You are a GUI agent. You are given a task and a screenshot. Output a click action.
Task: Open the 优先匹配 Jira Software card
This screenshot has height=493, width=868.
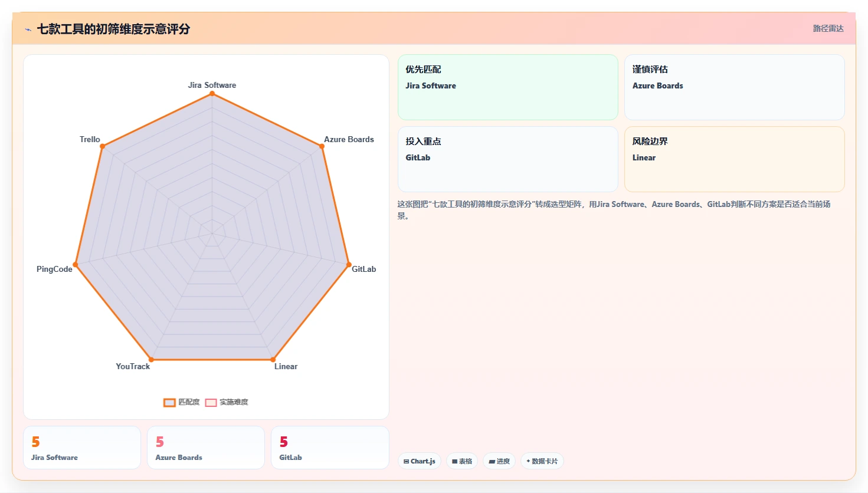click(x=508, y=87)
